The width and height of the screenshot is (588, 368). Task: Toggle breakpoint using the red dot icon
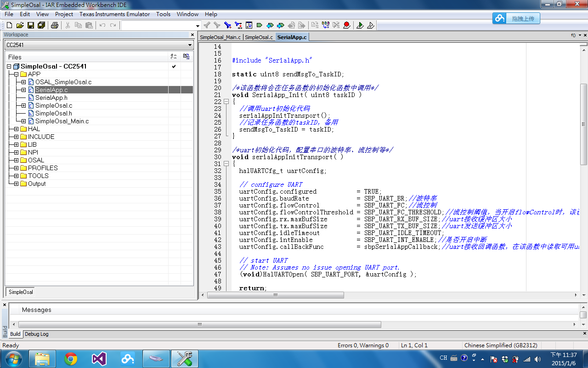pyautogui.click(x=347, y=25)
